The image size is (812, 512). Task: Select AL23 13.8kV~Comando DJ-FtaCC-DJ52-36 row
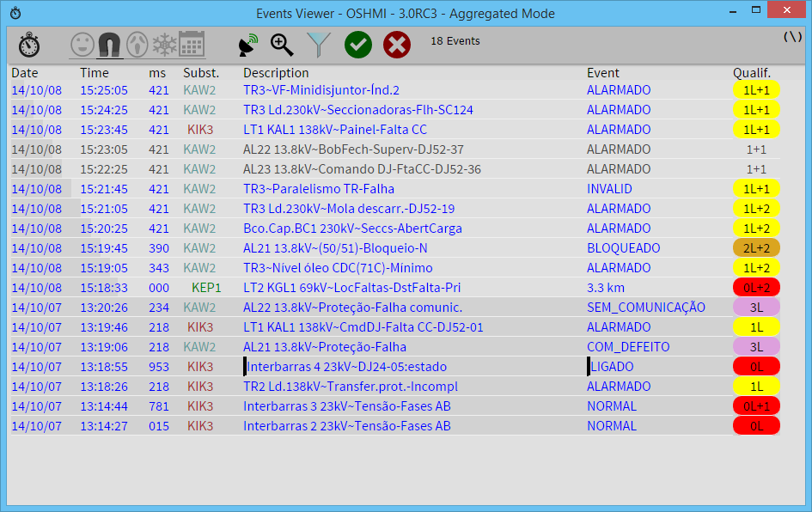coord(395,168)
